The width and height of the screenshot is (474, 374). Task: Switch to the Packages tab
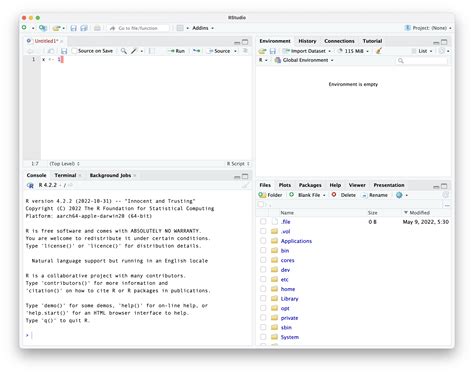coord(310,185)
